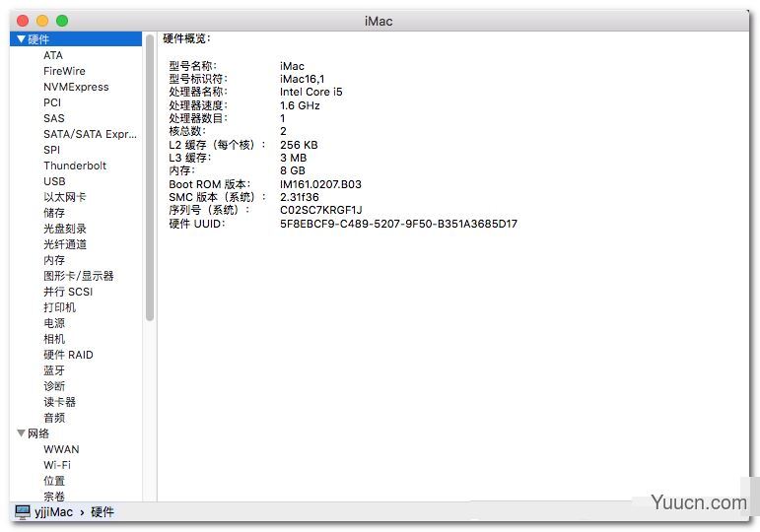Select 位置 under 网络
Viewport: 760px width, 532px height.
coord(54,481)
